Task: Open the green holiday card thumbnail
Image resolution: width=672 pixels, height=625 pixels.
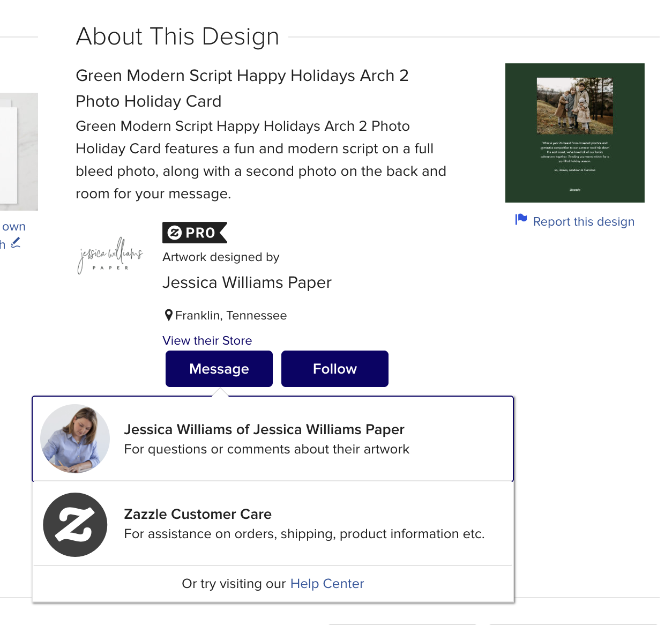Action: [x=574, y=133]
